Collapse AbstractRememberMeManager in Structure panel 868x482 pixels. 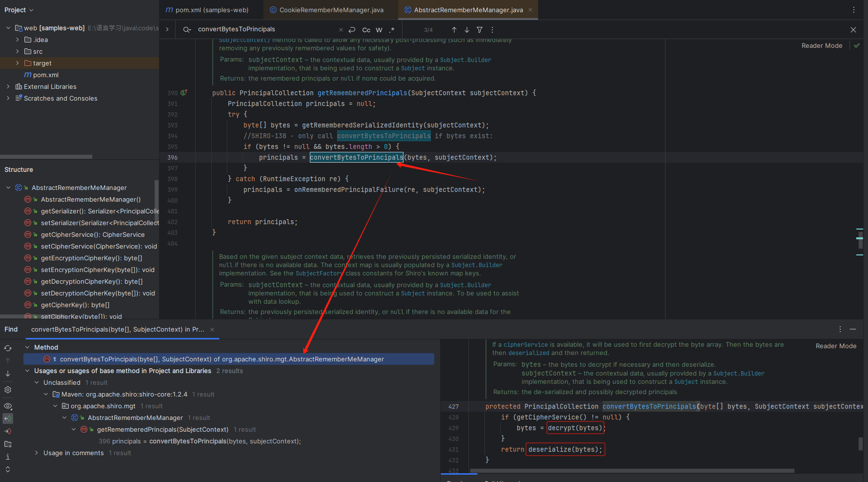click(x=8, y=188)
